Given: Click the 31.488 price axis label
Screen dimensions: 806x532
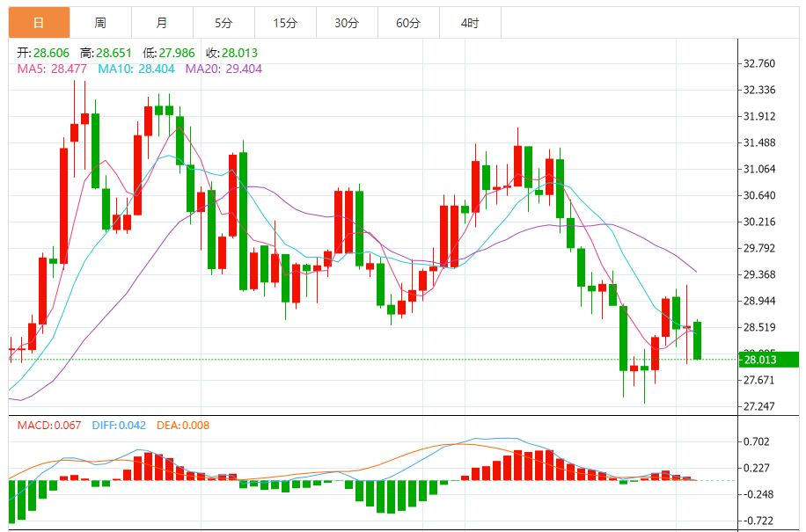Looking at the screenshot, I should [759, 142].
